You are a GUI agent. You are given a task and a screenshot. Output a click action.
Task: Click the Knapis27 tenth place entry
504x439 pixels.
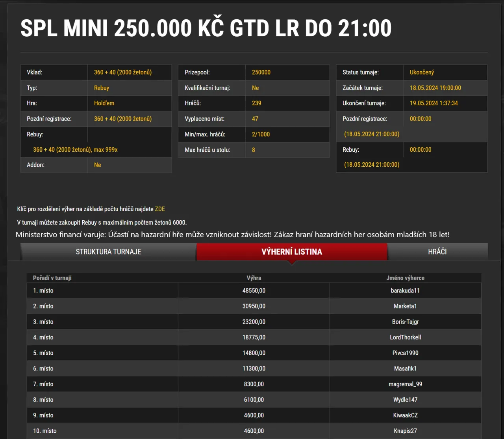pos(405,430)
